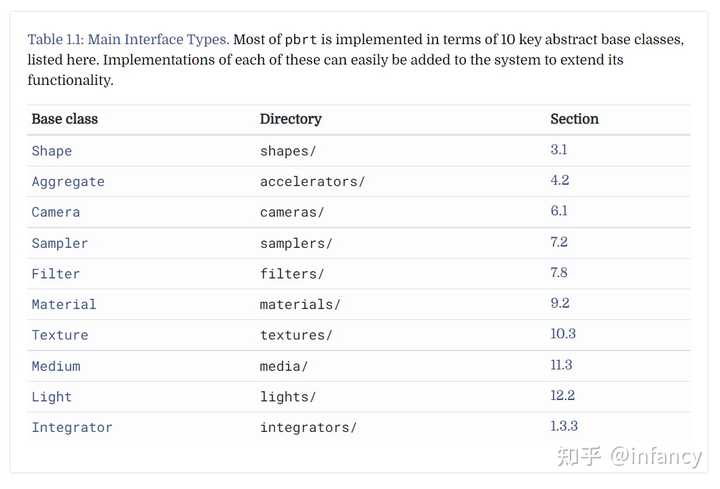
Task: Click the Light base class link
Action: point(52,397)
